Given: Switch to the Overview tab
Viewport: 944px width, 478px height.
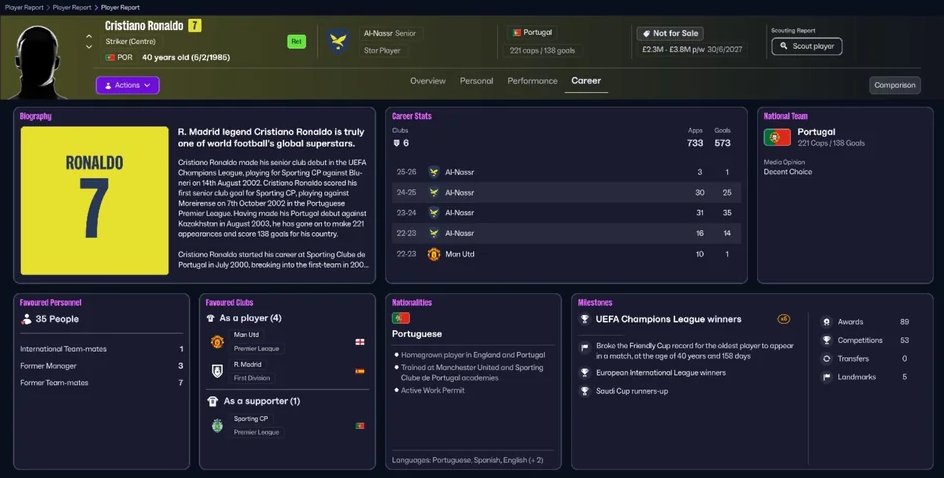Looking at the screenshot, I should pyautogui.click(x=427, y=81).
